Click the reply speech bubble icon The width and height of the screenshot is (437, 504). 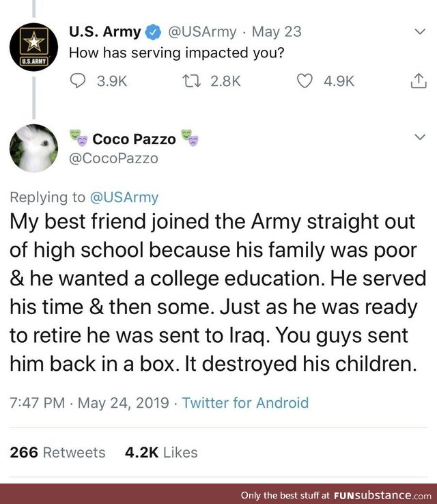77,81
